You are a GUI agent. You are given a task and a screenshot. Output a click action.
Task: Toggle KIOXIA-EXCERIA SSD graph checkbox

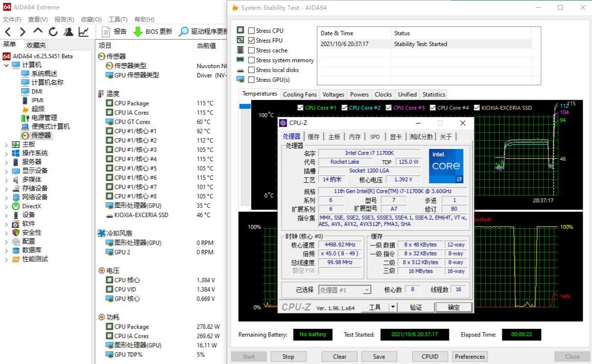point(477,108)
